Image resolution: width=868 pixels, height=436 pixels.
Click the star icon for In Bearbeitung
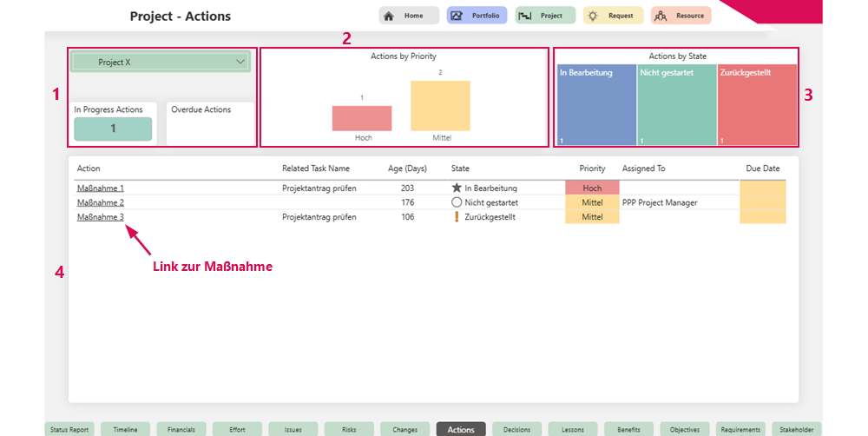[x=457, y=188]
